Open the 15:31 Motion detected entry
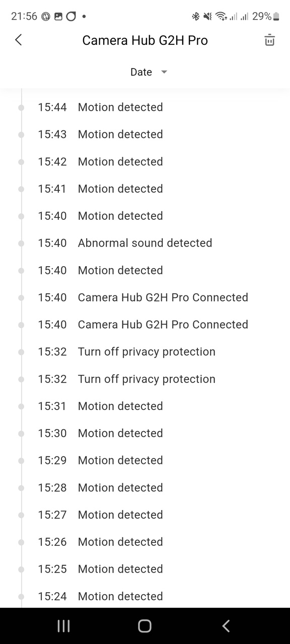290x644 pixels. pyautogui.click(x=145, y=406)
